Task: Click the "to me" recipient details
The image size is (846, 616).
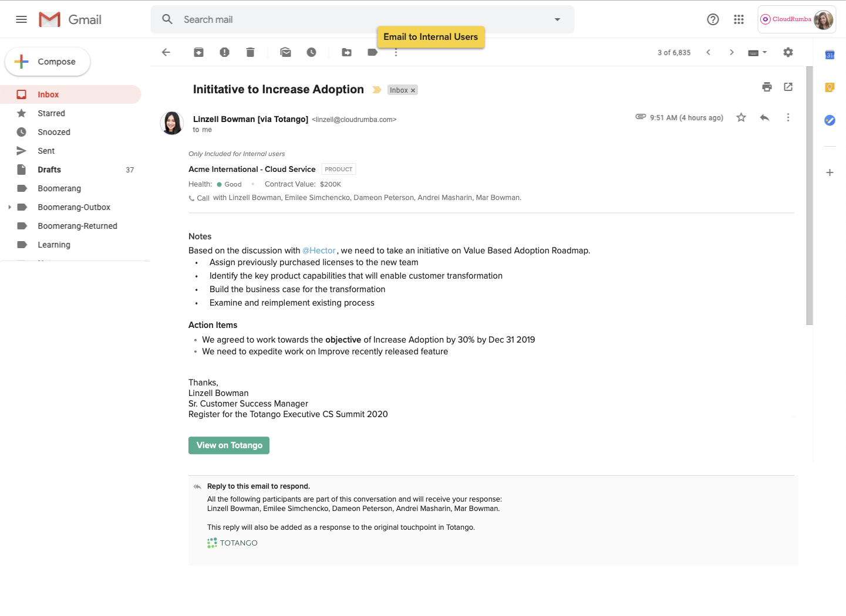Action: 202,130
